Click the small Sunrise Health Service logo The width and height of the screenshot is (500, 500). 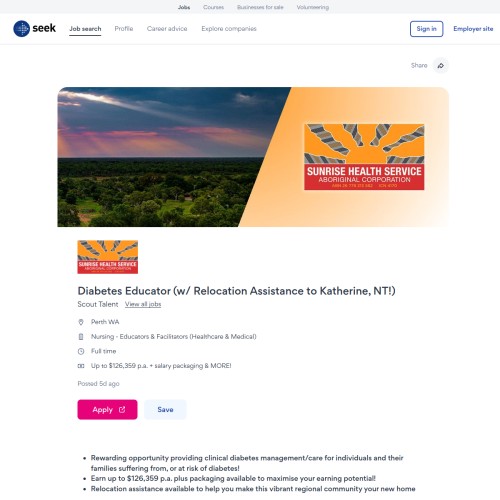pyautogui.click(x=108, y=257)
